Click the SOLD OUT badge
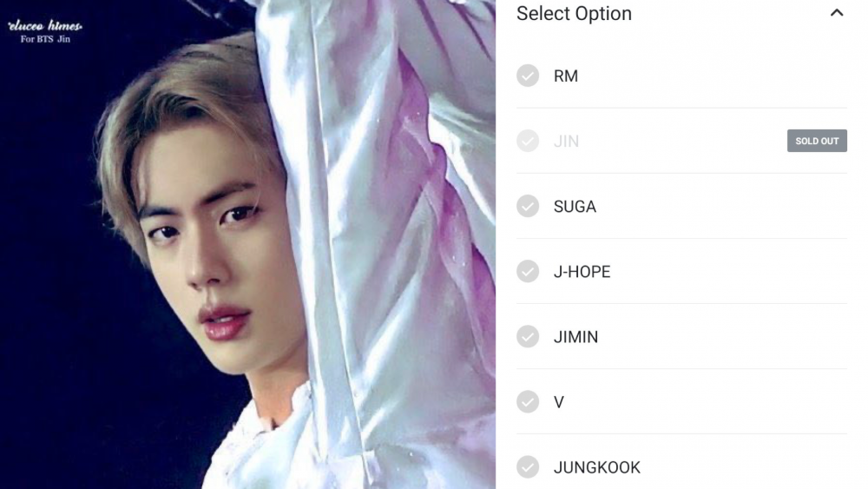This screenshot has height=489, width=868. (817, 141)
